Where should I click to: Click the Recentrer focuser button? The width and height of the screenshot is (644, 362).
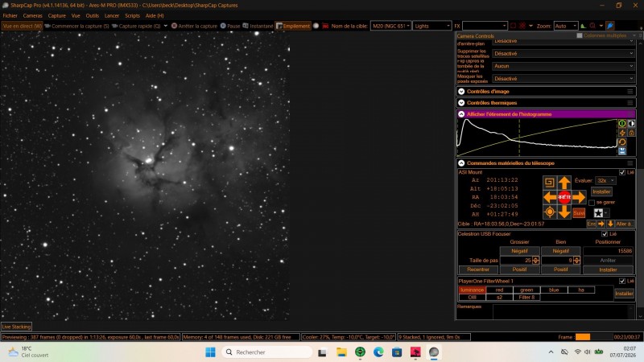coord(478,269)
